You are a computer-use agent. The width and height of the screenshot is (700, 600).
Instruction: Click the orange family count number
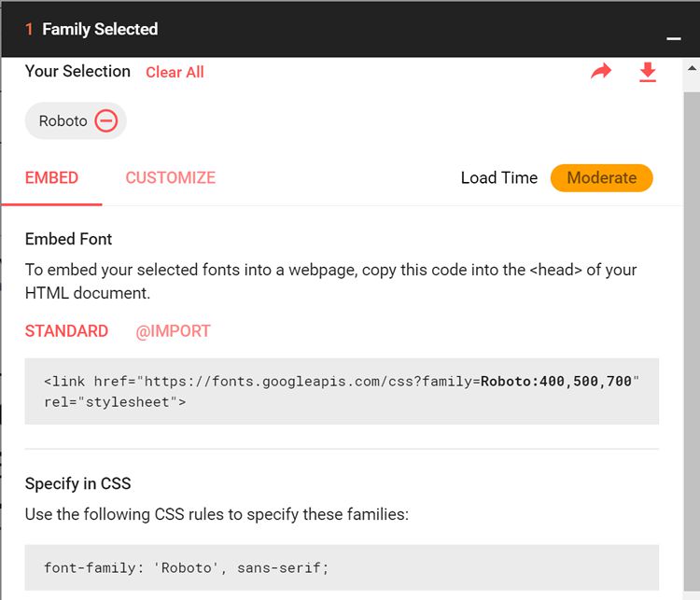[30, 30]
